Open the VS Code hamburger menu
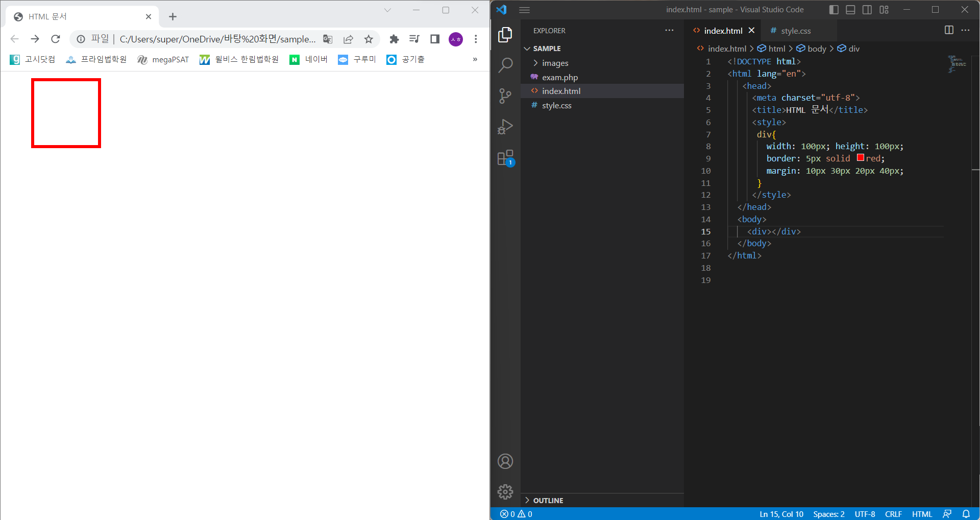The width and height of the screenshot is (980, 520). [524, 9]
